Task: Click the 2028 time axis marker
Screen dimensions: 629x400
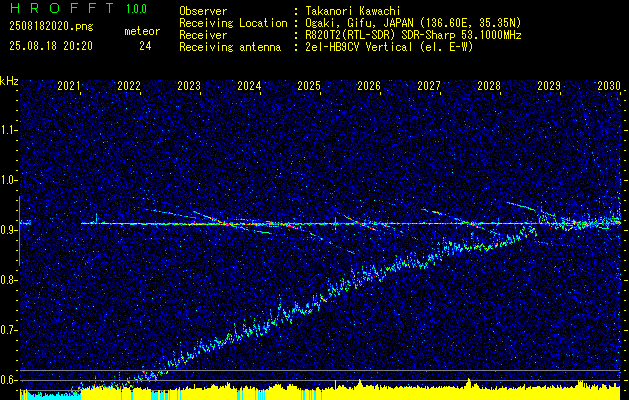Action: click(x=489, y=86)
